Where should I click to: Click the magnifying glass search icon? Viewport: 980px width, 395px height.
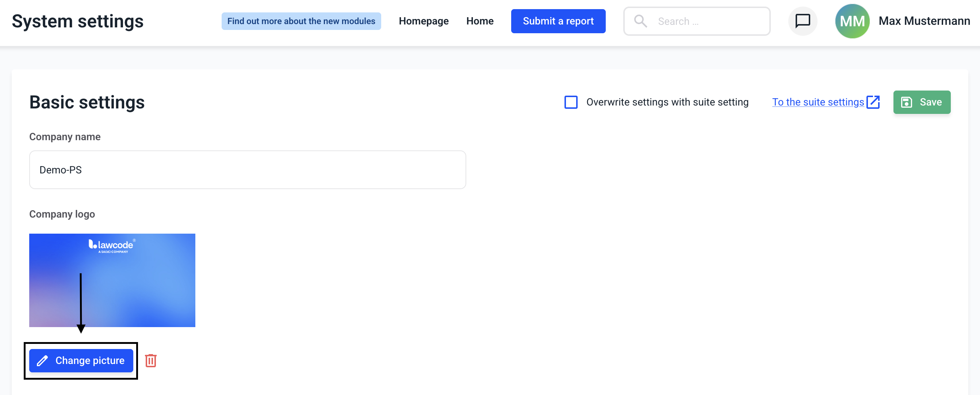(x=640, y=21)
